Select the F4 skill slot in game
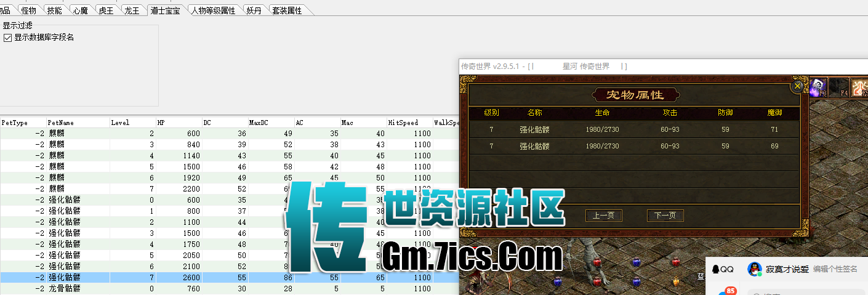 pyautogui.click(x=838, y=87)
